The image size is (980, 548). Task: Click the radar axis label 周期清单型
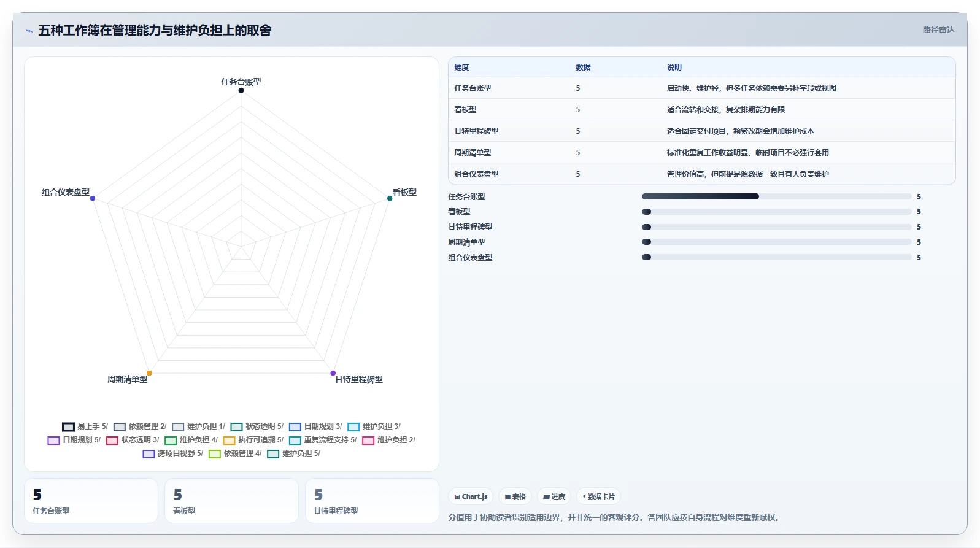(x=128, y=379)
